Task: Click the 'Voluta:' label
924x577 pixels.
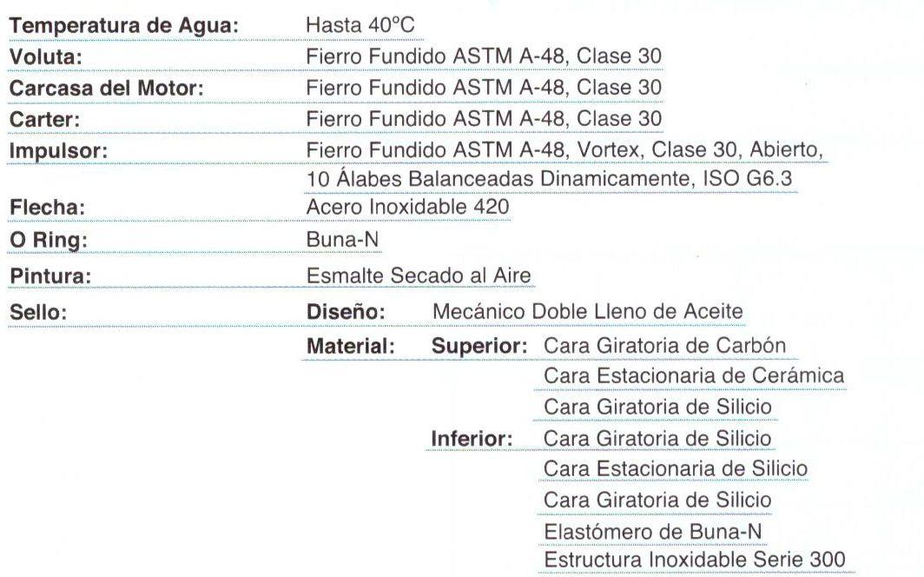Action: 46,57
